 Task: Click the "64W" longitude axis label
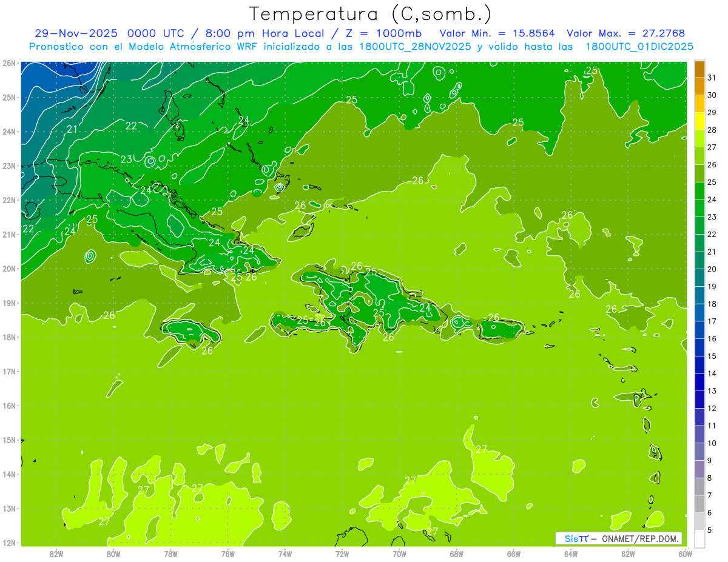571,553
